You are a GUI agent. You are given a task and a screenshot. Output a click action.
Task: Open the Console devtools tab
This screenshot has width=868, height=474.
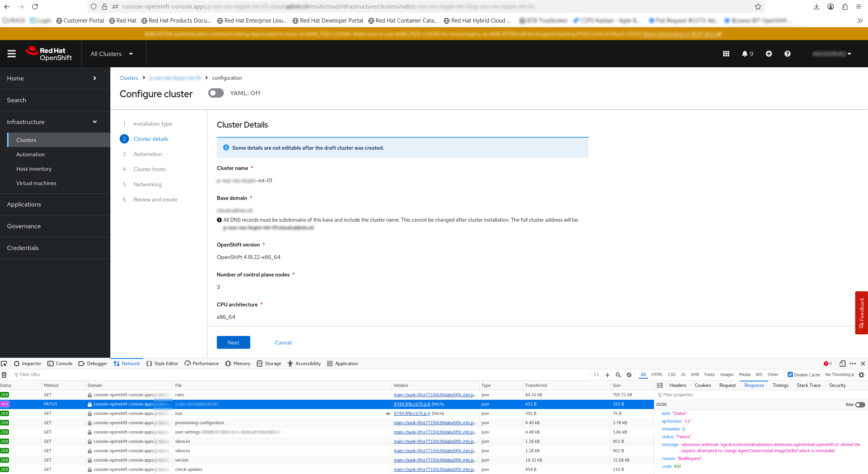pyautogui.click(x=60, y=364)
